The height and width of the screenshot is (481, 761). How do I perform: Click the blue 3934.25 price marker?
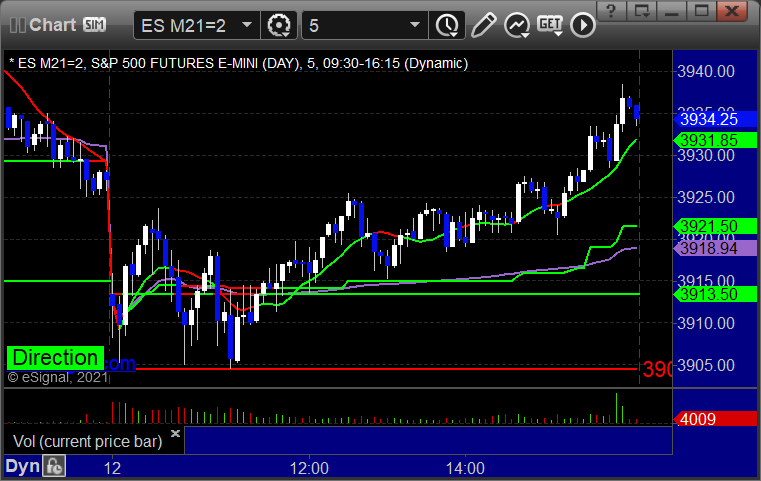click(715, 119)
